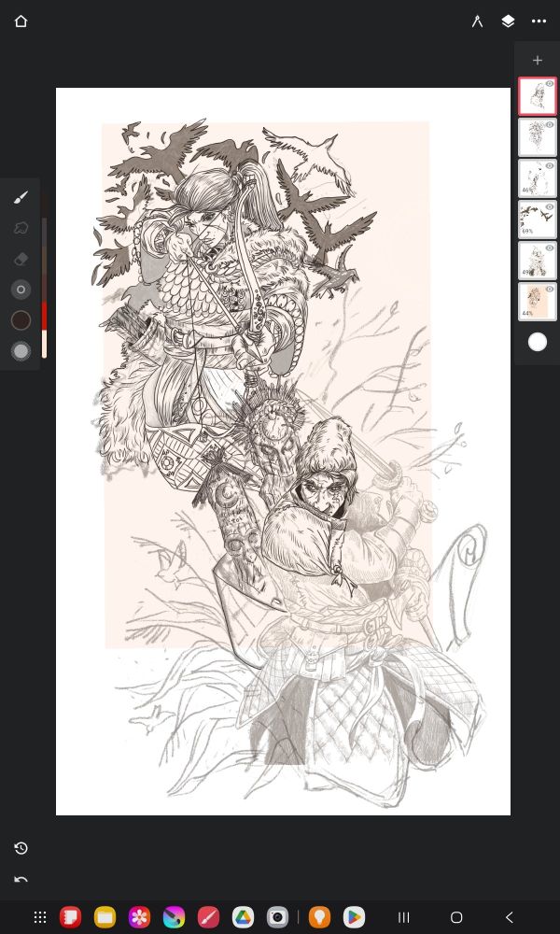Screen dimensions: 560x934
Task: Open Google Drive from taskbar
Action: pos(243,917)
